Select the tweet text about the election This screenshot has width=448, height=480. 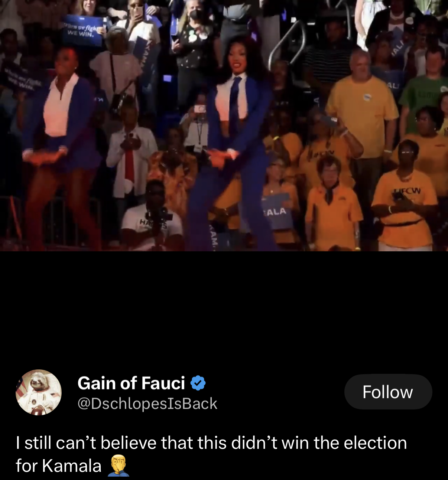[211, 454]
